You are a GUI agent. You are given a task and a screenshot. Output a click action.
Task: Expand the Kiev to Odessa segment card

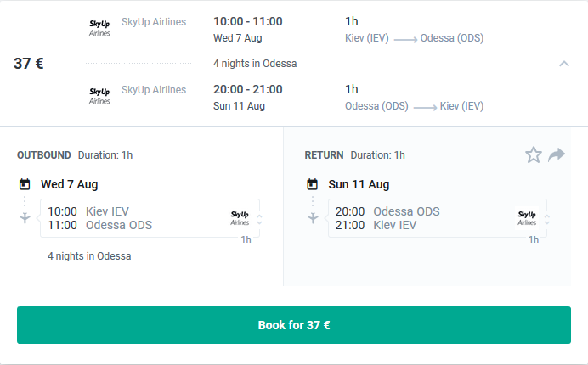point(259,219)
